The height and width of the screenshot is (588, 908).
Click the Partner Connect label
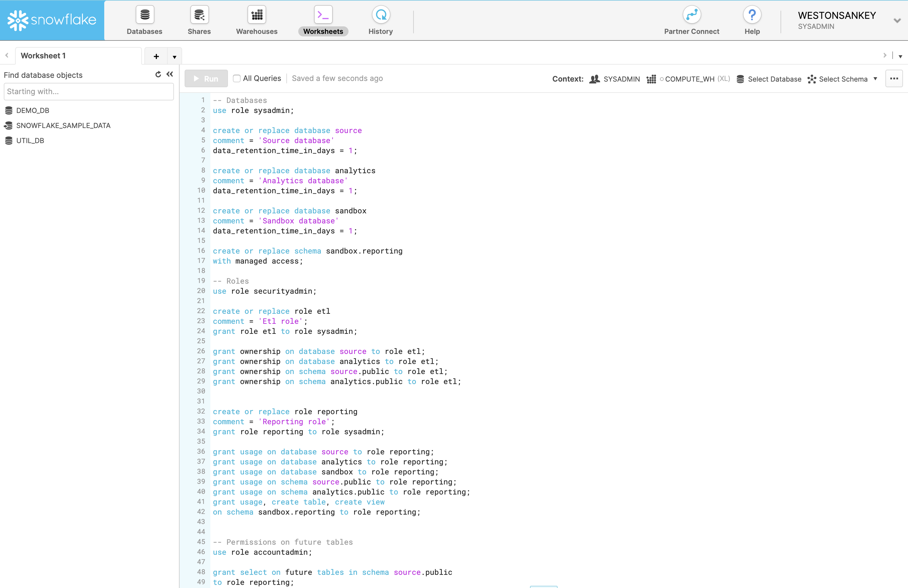coord(692,31)
